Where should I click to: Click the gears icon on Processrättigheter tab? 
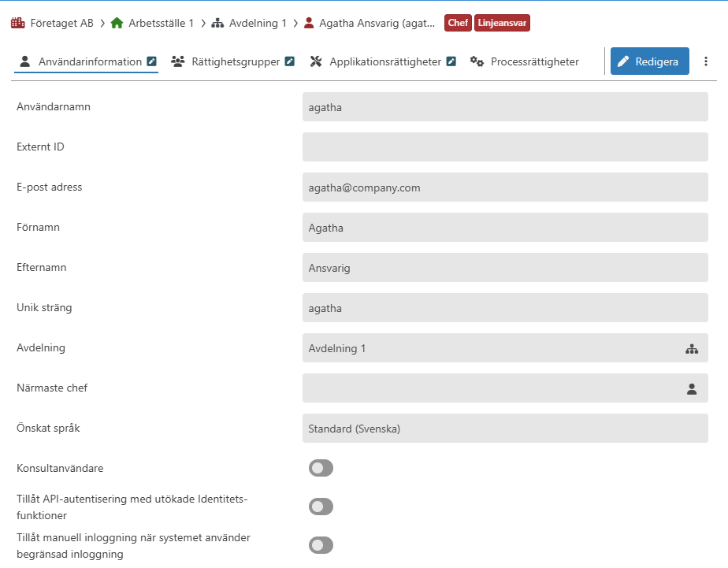pos(477,61)
